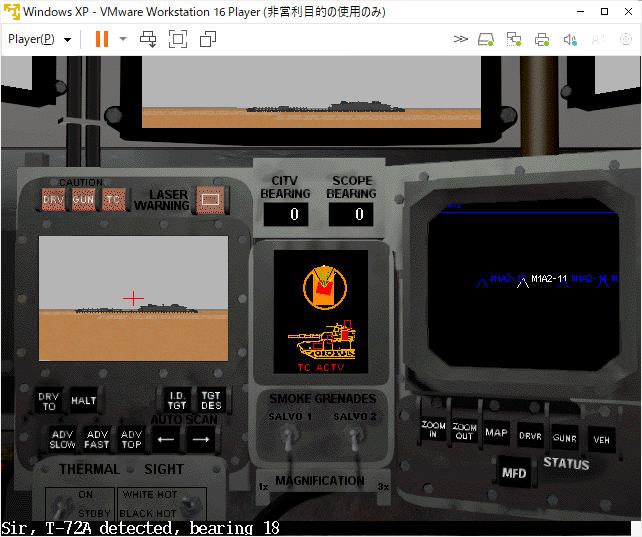Flip the Salvo 2 smoke grenade switch
Screen dimensions: 642x537
pyautogui.click(x=355, y=439)
